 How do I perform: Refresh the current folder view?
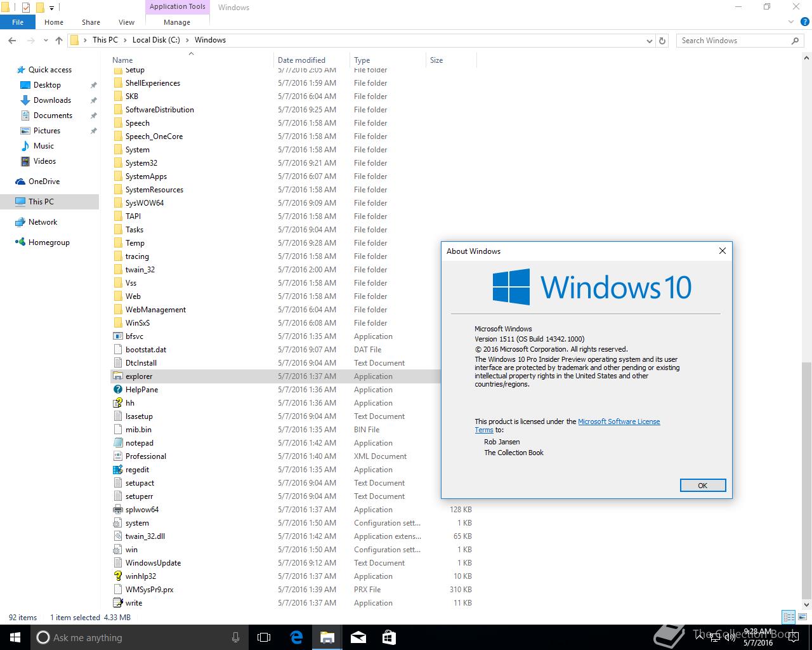pos(662,40)
